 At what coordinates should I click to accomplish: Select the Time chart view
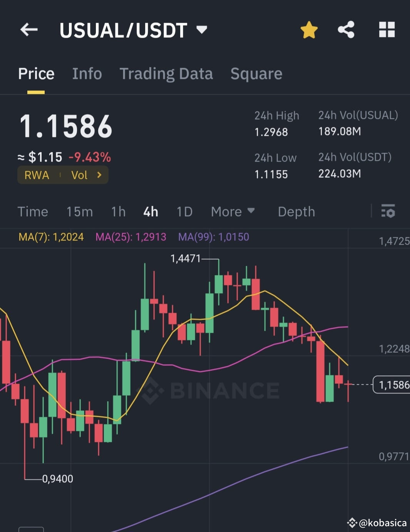[33, 212]
